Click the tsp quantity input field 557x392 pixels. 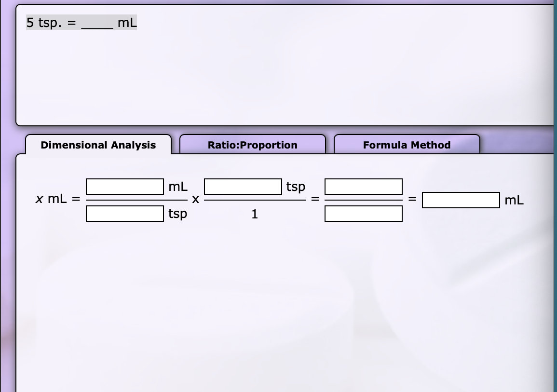click(x=243, y=187)
